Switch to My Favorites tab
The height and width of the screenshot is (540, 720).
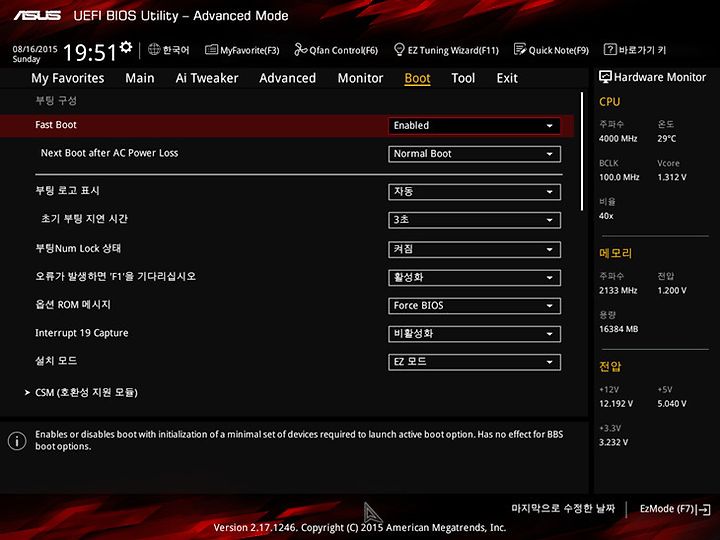[x=68, y=78]
